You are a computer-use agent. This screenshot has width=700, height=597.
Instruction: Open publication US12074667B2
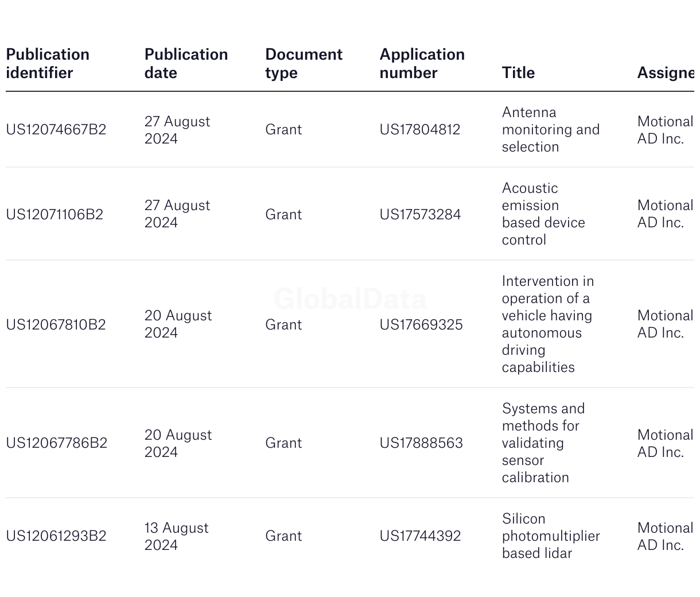coord(56,130)
